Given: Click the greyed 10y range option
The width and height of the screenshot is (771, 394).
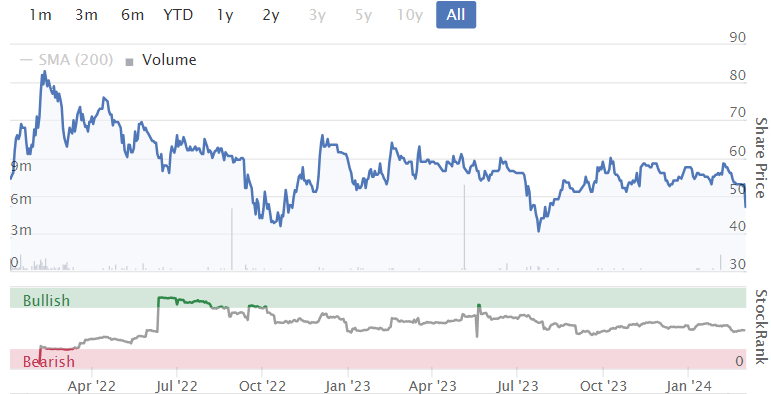Looking at the screenshot, I should coord(410,15).
